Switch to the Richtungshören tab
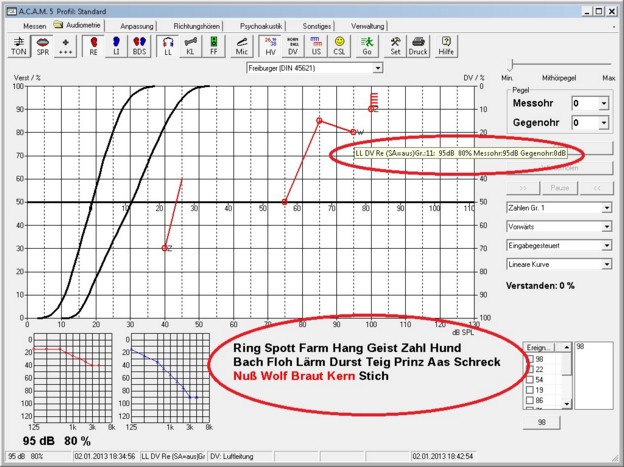Image resolution: width=624 pixels, height=467 pixels. [x=197, y=26]
